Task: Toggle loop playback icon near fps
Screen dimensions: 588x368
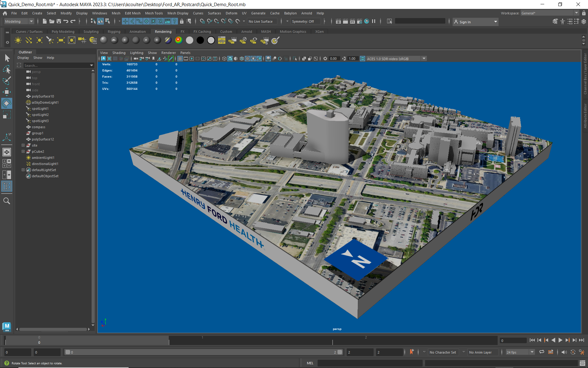Action: tap(542, 352)
